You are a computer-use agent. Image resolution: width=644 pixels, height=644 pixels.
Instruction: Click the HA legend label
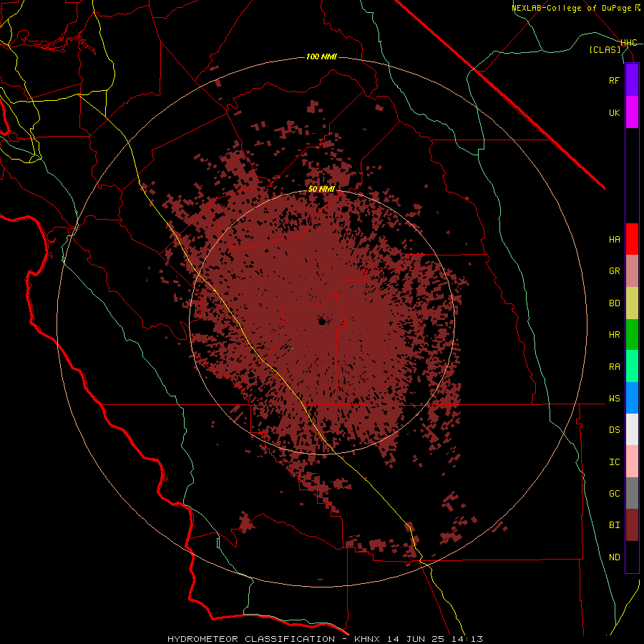pos(615,240)
